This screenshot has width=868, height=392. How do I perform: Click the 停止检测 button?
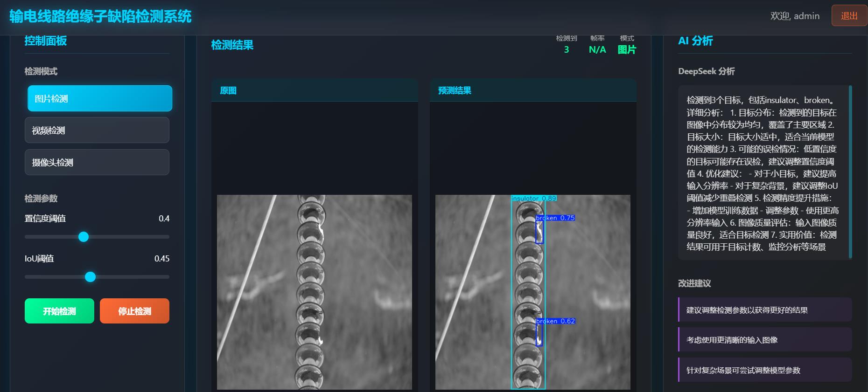tap(134, 311)
